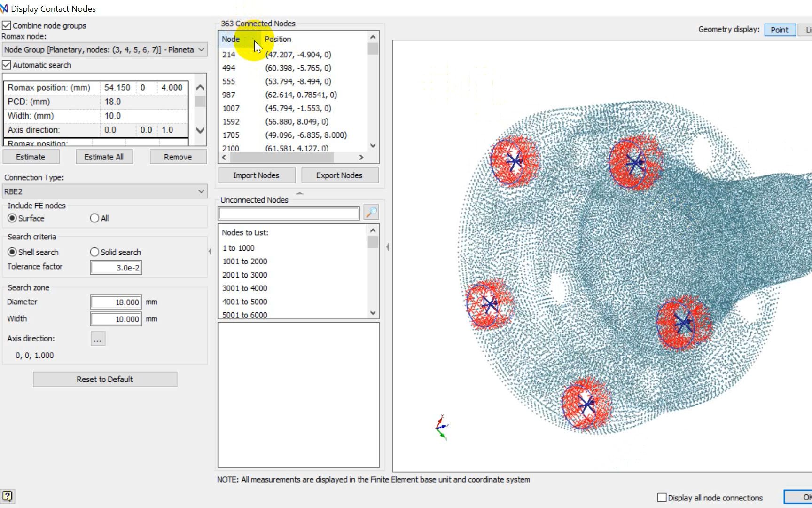Click the connected nodes vertical scrollbar thumb

tap(373, 49)
